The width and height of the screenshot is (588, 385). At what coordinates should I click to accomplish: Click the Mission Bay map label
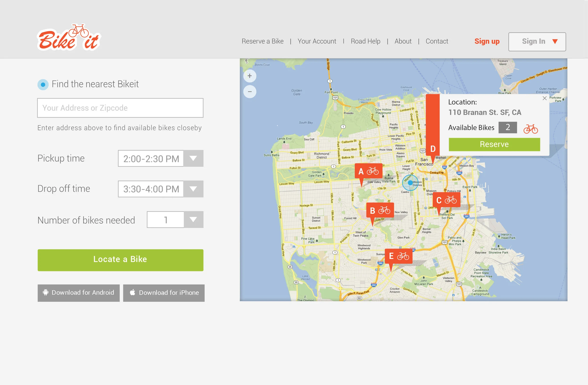(466, 166)
